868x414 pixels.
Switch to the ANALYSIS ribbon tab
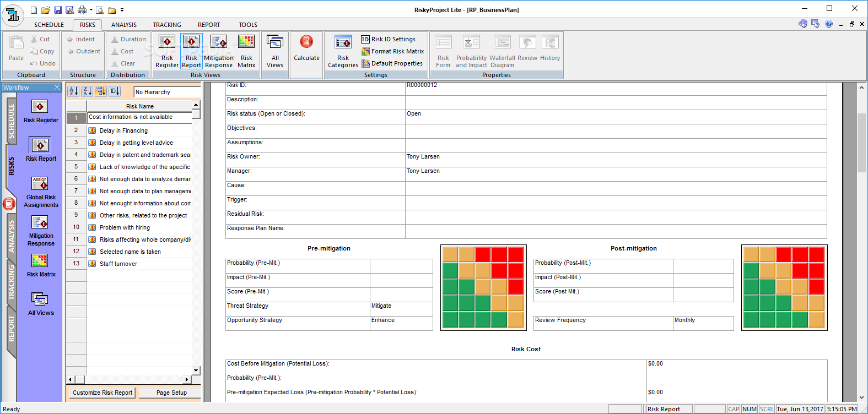pyautogui.click(x=124, y=25)
